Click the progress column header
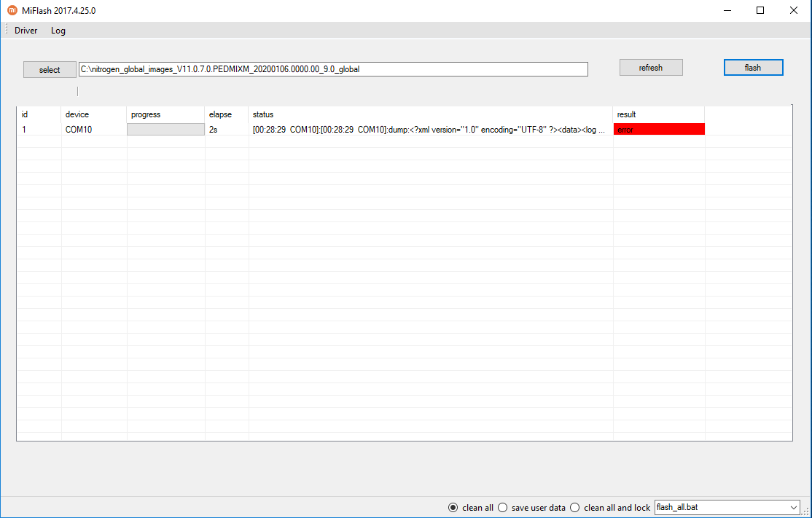The width and height of the screenshot is (812, 518). pos(165,114)
